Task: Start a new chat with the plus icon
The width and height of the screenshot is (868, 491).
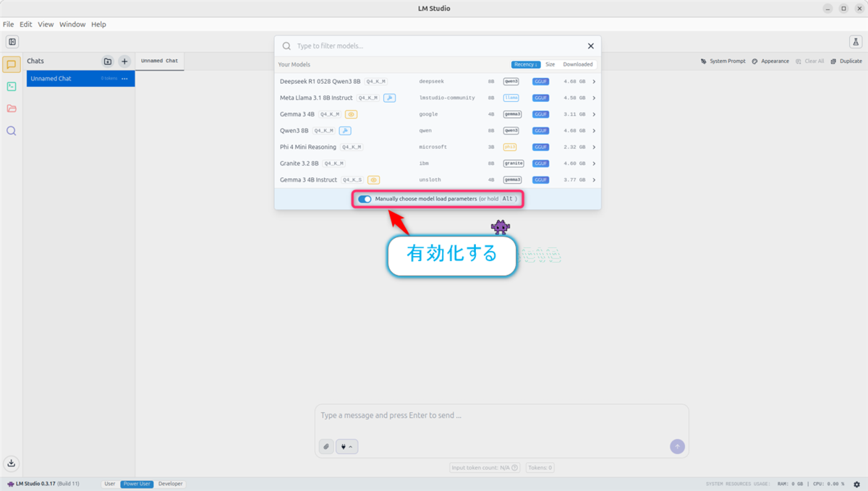Action: pos(124,61)
